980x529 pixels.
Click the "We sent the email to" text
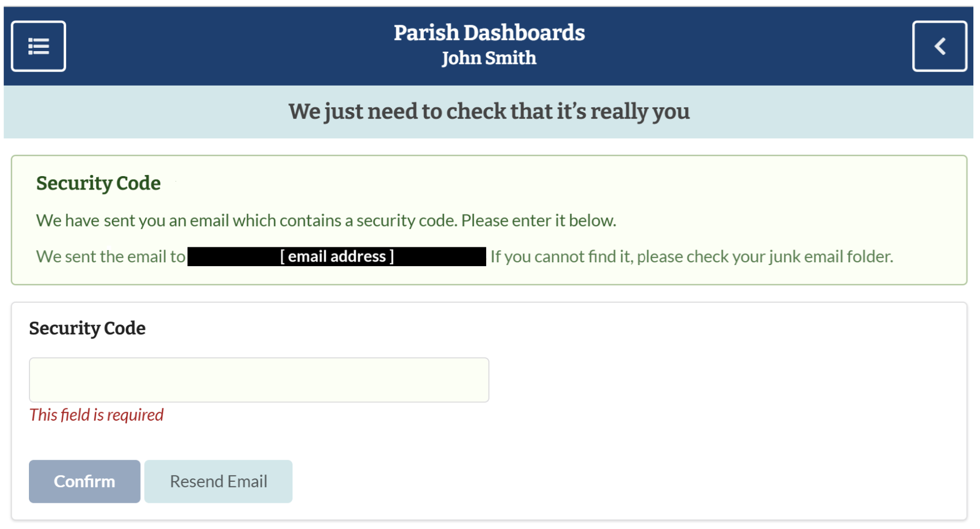pos(111,257)
